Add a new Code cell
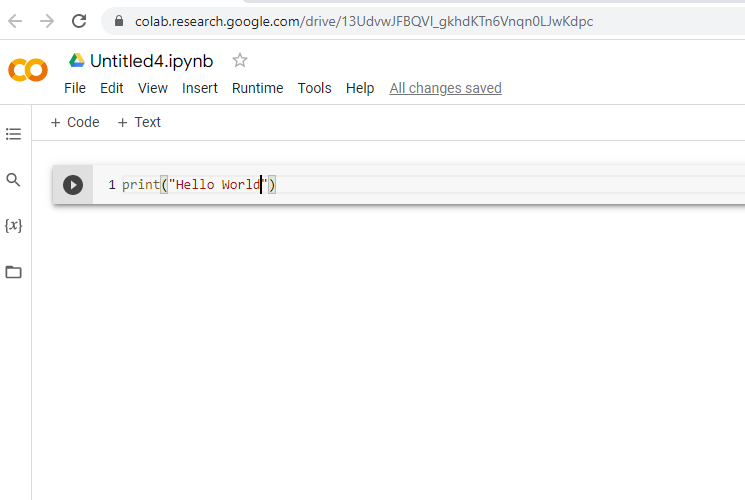This screenshot has height=500, width=745. pyautogui.click(x=75, y=122)
